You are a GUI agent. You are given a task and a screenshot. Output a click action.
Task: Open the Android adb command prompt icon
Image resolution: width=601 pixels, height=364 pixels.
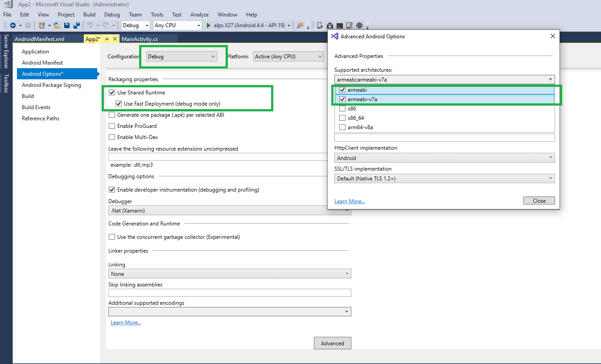coord(340,25)
